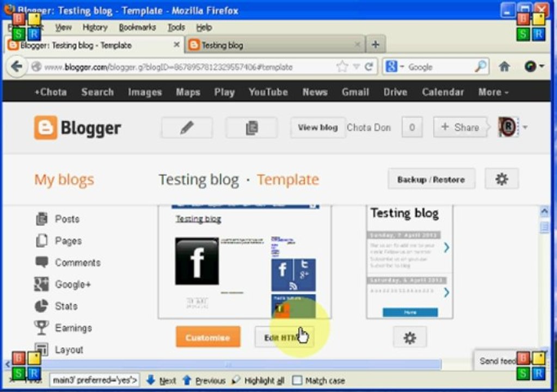Click the notification count box
The height and width of the screenshot is (392, 557).
(412, 127)
